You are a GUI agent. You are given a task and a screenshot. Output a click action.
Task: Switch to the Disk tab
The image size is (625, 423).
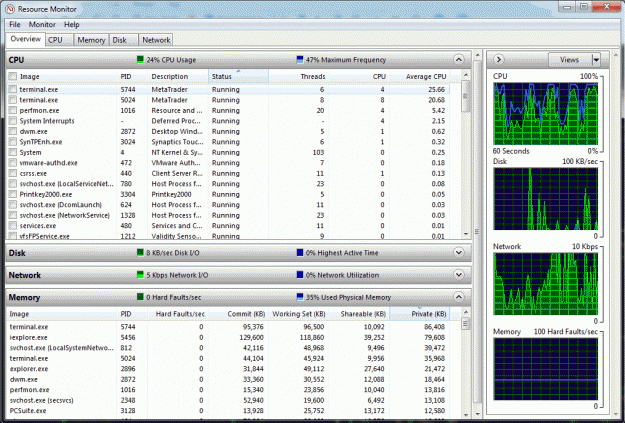[124, 40]
